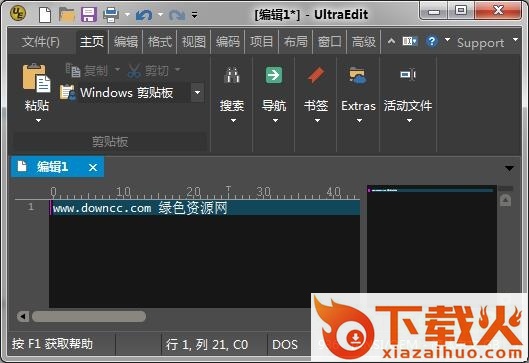Screen dimensions: 529x363
Task: Expand the Support dropdown arrow
Action: [515, 40]
